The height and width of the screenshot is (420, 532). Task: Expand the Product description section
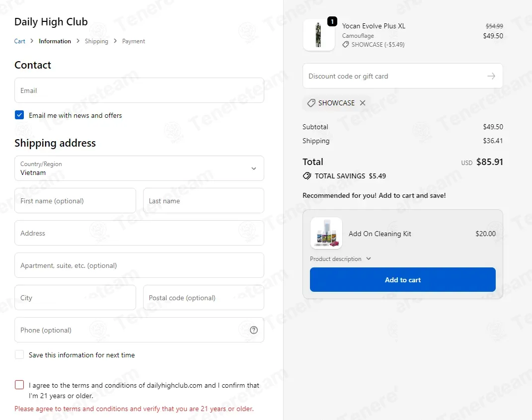340,259
